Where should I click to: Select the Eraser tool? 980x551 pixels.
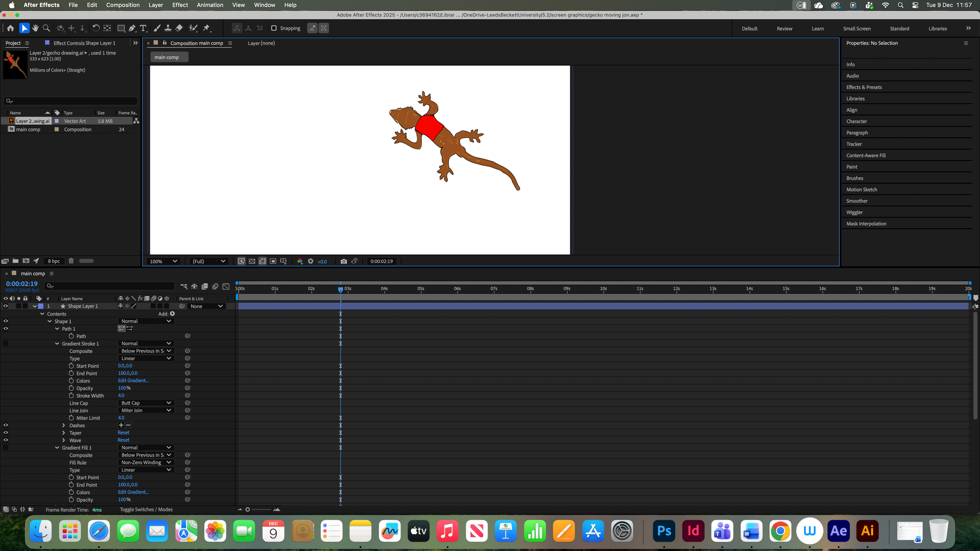tap(179, 28)
